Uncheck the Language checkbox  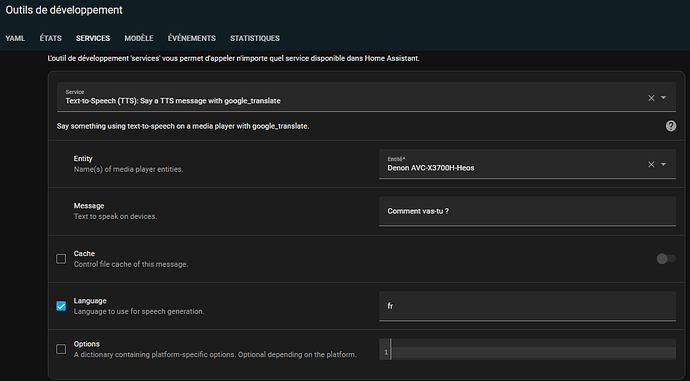pyautogui.click(x=61, y=306)
